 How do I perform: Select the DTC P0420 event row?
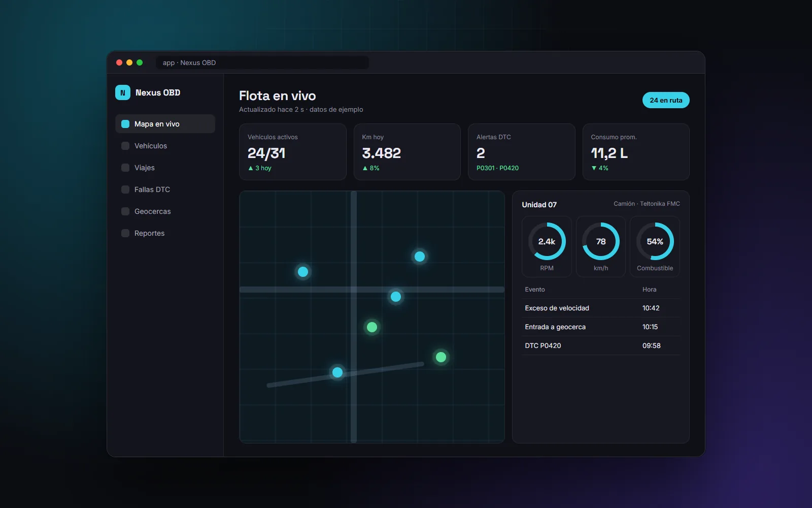[601, 345]
